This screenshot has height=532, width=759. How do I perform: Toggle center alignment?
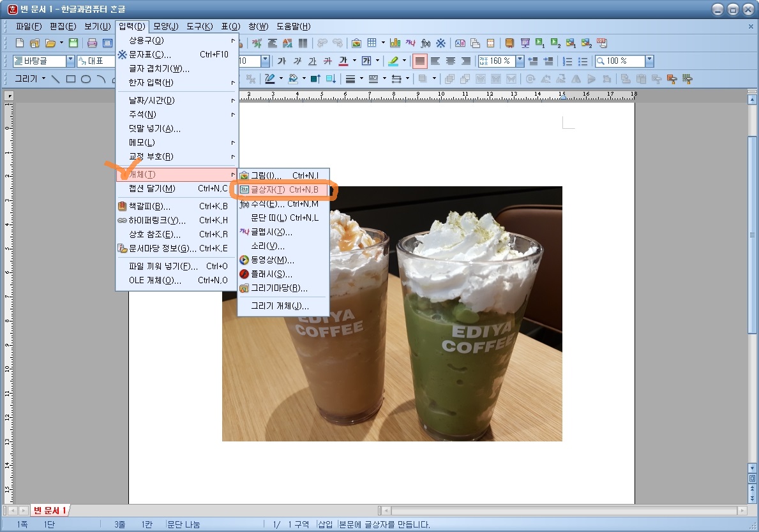(451, 61)
